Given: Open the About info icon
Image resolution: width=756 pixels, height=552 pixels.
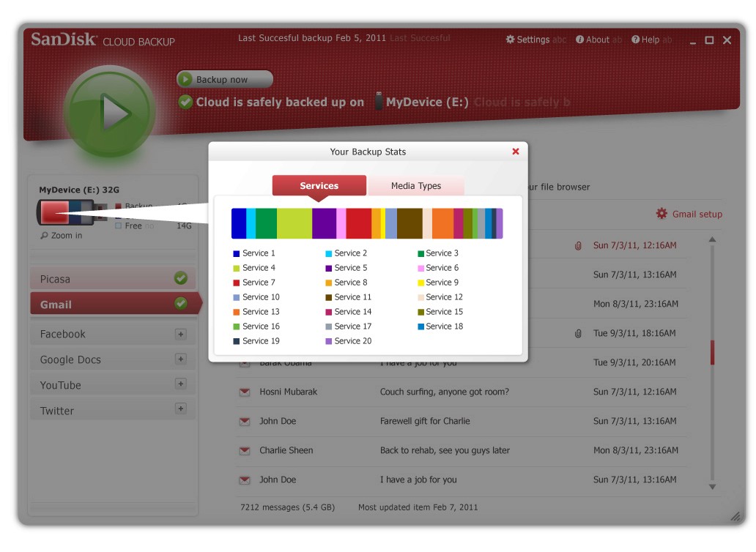Looking at the screenshot, I should pyautogui.click(x=579, y=40).
